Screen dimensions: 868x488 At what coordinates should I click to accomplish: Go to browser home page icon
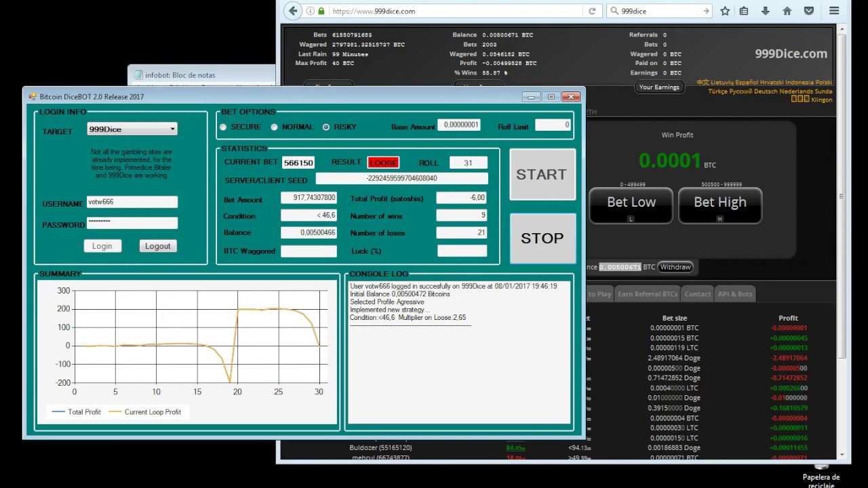click(x=787, y=11)
